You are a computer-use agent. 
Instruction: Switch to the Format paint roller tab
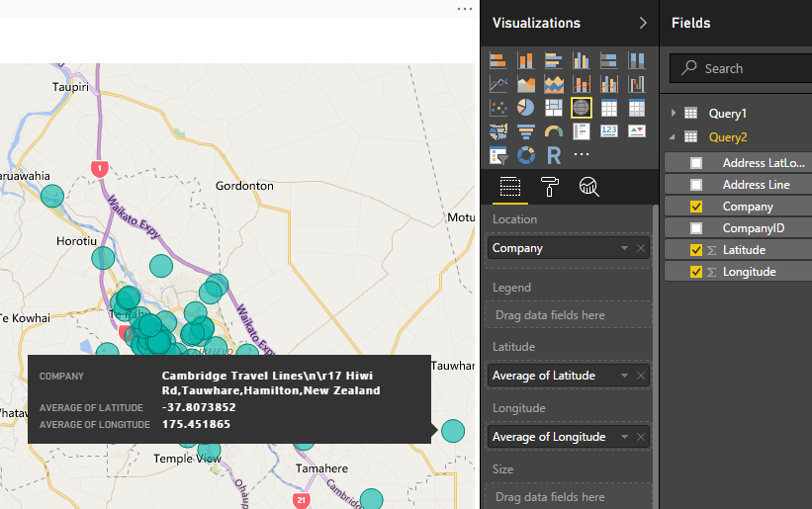pos(550,187)
